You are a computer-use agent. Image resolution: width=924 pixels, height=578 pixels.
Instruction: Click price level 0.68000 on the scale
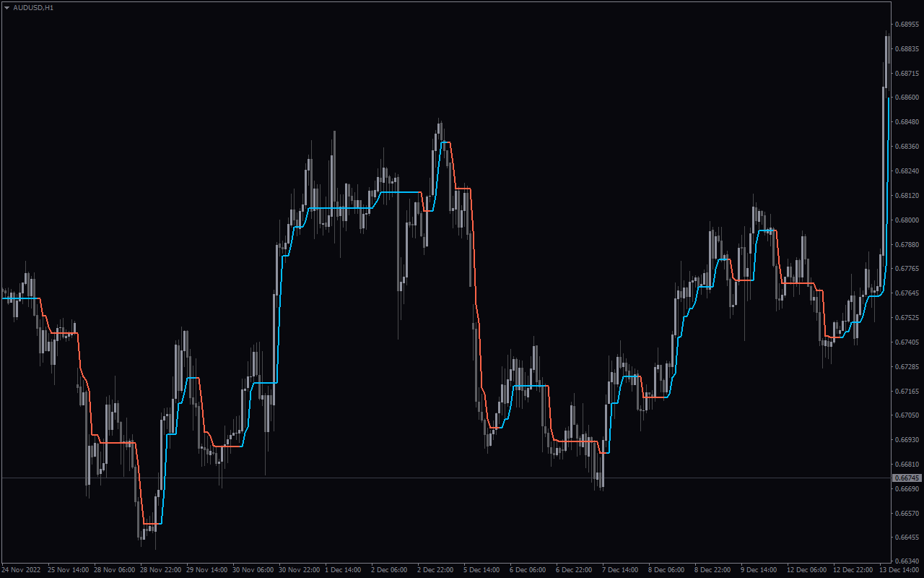[908, 220]
